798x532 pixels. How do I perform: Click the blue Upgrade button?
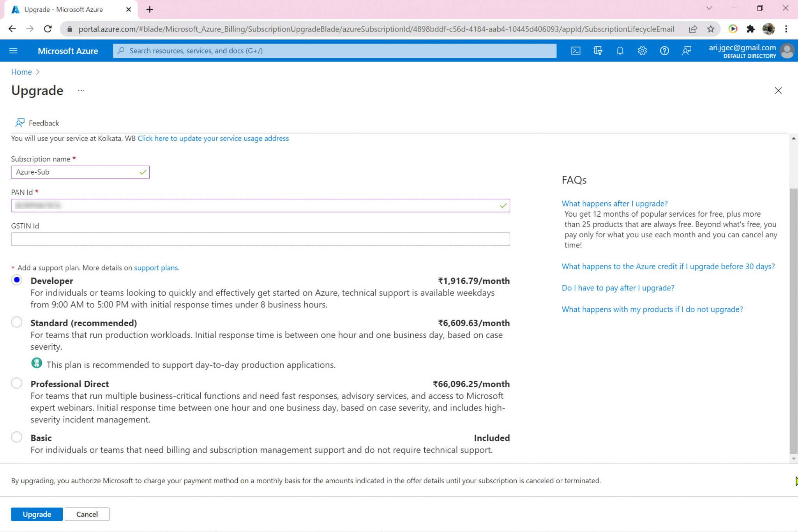click(37, 514)
